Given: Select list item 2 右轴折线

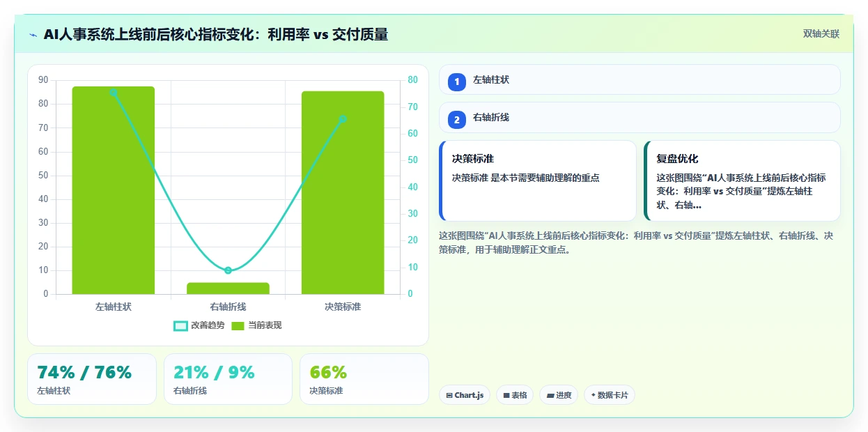Looking at the screenshot, I should pos(640,117).
